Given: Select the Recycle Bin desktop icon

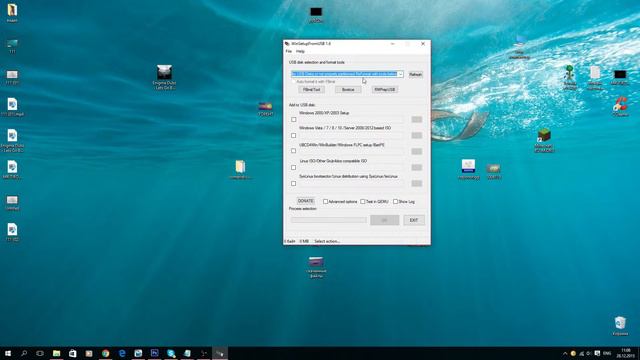Looking at the screenshot, I should pyautogui.click(x=620, y=326).
